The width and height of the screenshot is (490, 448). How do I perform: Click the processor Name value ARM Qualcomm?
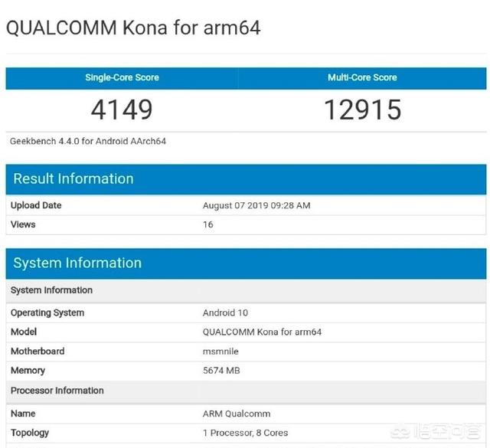[x=237, y=414]
